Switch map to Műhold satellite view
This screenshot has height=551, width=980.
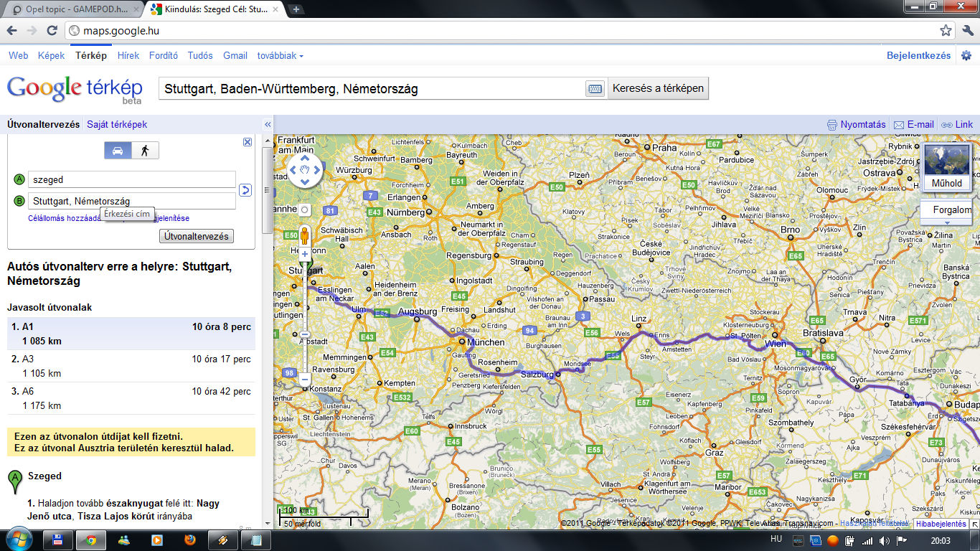[x=946, y=167]
